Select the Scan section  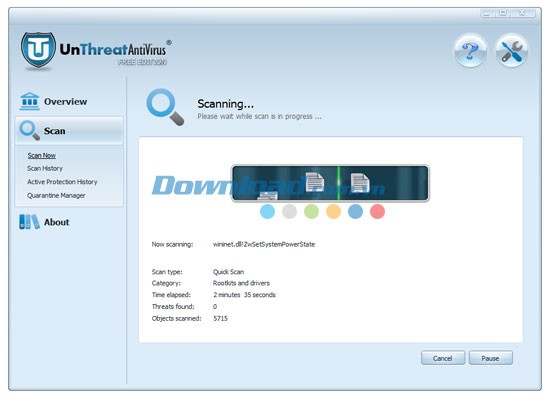pos(69,131)
